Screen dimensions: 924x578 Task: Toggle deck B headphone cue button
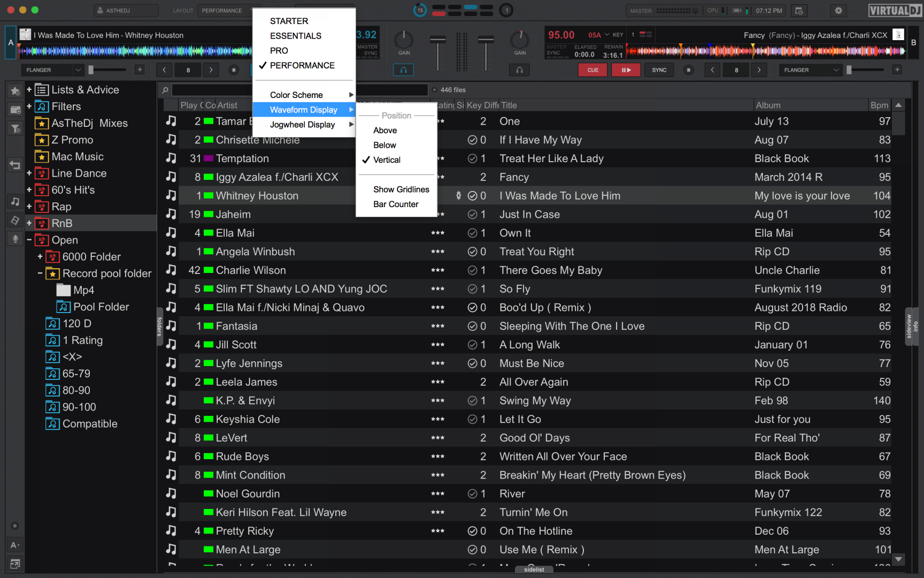pyautogui.click(x=519, y=70)
